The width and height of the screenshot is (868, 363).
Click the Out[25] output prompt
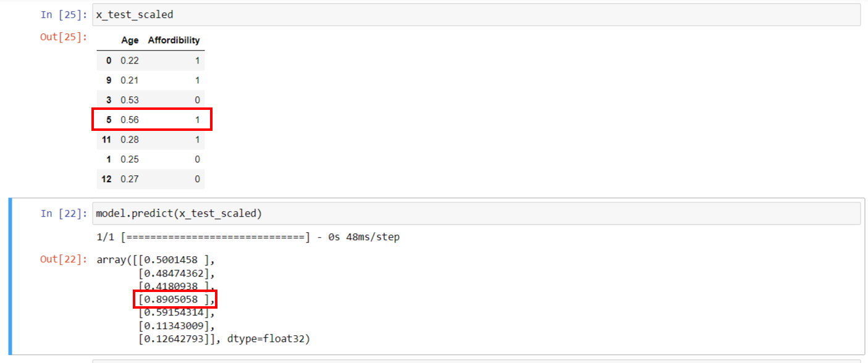(x=62, y=36)
